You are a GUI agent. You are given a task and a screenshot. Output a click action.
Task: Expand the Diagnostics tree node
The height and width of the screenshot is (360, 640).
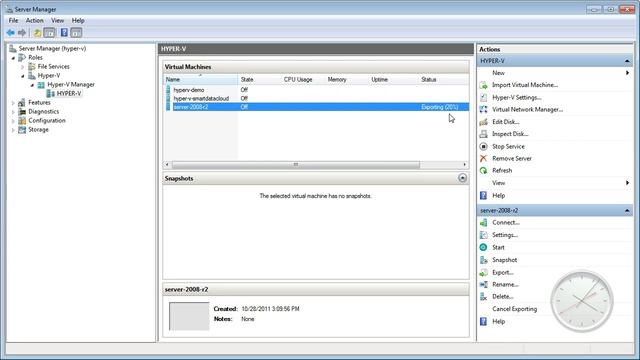[13, 112]
